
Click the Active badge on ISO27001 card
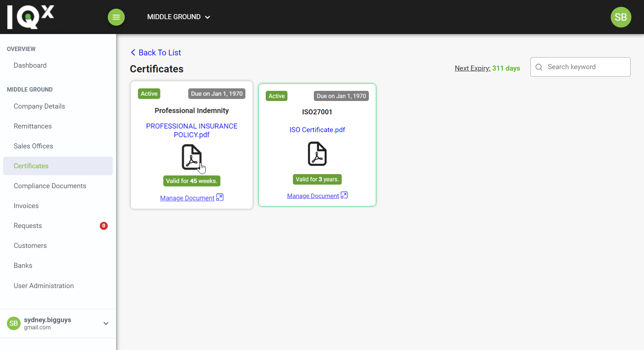276,96
